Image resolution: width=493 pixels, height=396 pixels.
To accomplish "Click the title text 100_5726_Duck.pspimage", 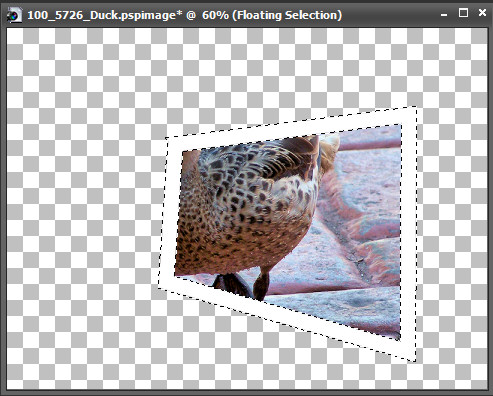I will (106, 15).
